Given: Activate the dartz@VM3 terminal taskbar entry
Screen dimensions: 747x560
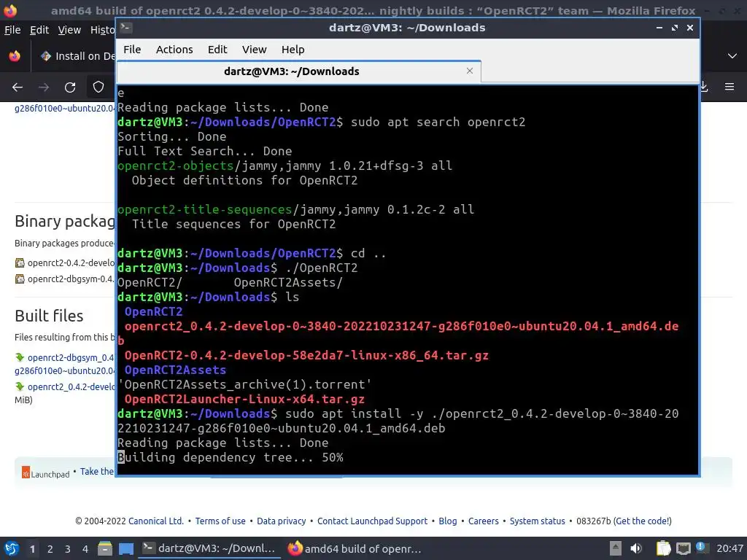Looking at the screenshot, I should (209, 548).
